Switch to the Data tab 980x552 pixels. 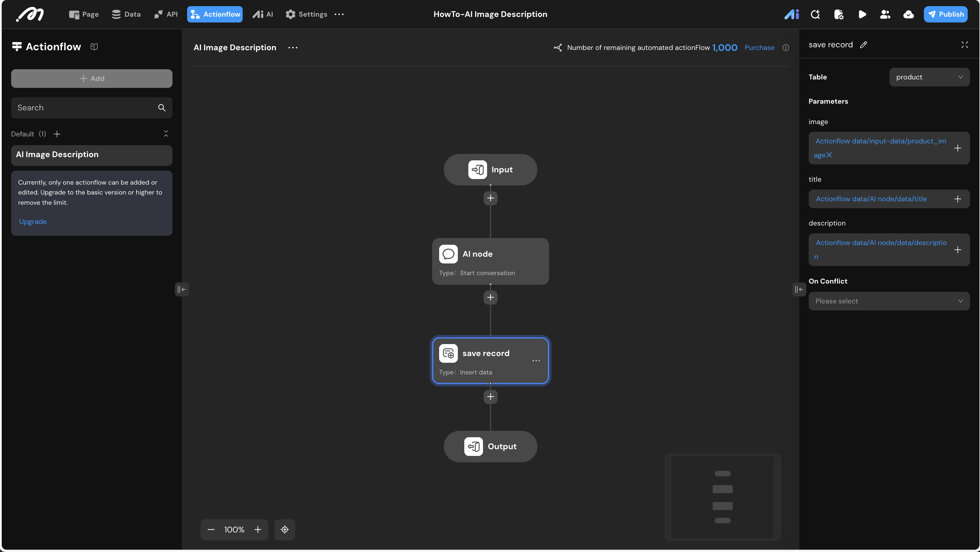point(126,14)
